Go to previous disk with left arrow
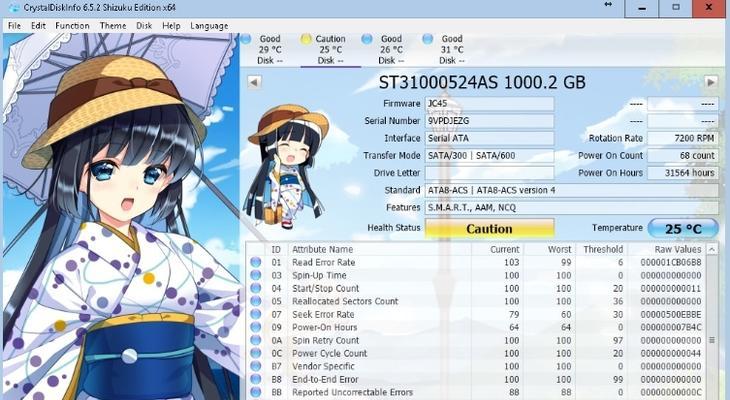The height and width of the screenshot is (400, 730). (x=254, y=82)
